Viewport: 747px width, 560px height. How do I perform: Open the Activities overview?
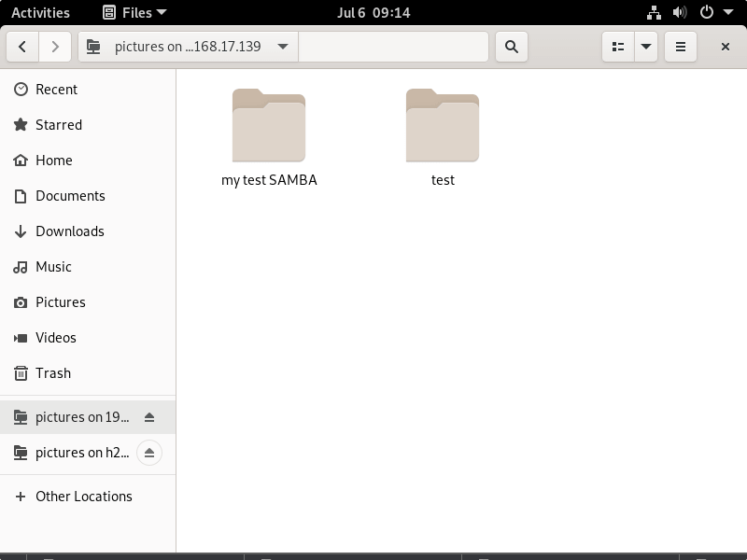(40, 12)
